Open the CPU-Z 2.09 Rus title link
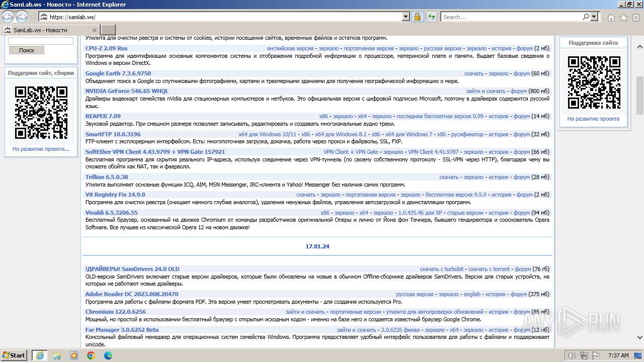644x362 pixels. tap(106, 48)
